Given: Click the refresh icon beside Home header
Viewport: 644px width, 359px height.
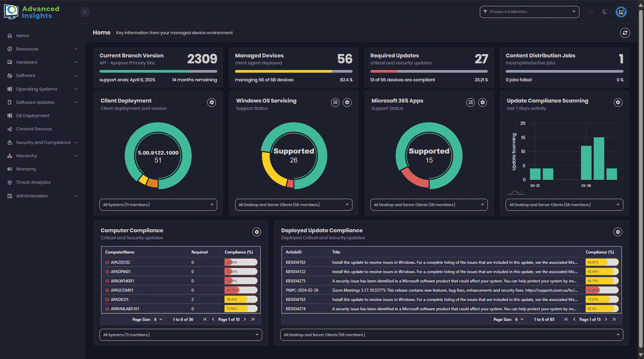Looking at the screenshot, I should (625, 33).
